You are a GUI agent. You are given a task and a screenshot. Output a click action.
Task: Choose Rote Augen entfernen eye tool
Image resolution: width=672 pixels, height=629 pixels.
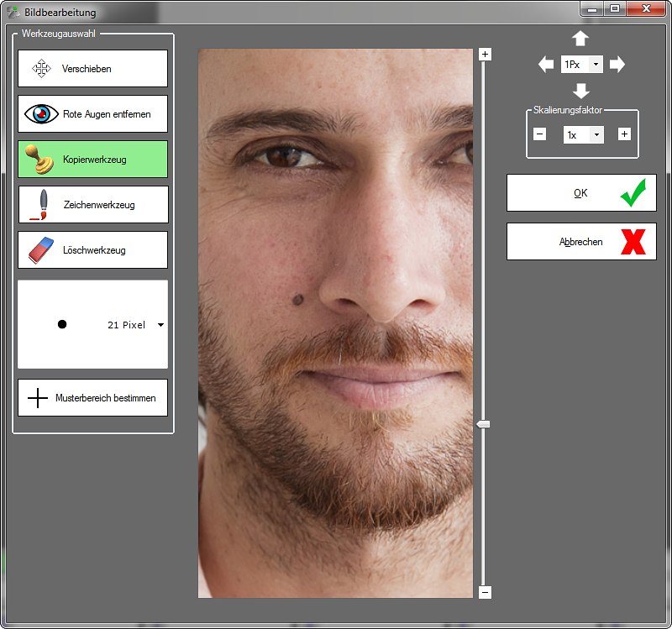pos(92,114)
